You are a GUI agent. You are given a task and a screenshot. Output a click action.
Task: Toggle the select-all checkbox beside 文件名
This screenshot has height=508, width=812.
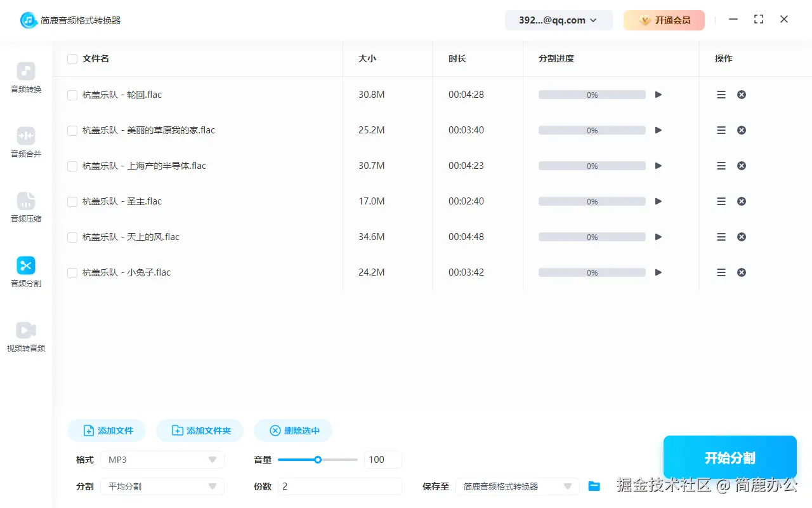click(x=72, y=59)
